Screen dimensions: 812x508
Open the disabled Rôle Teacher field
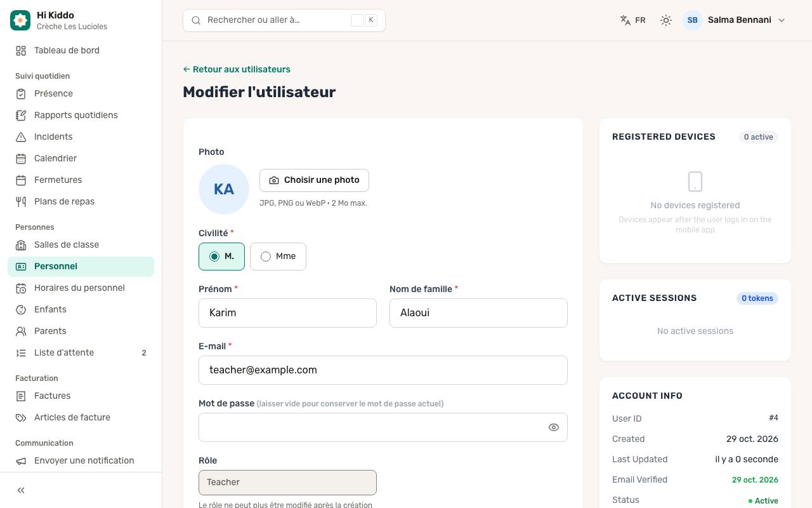pyautogui.click(x=287, y=483)
